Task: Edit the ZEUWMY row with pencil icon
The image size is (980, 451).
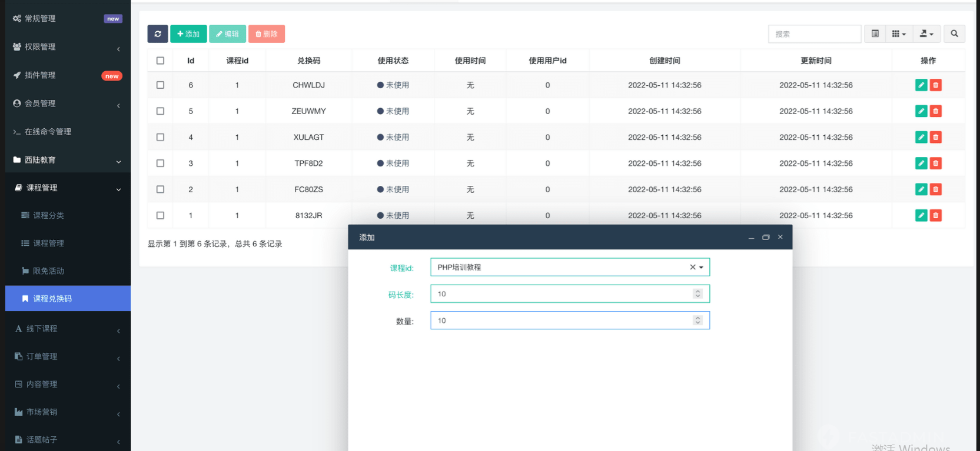Action: tap(921, 111)
